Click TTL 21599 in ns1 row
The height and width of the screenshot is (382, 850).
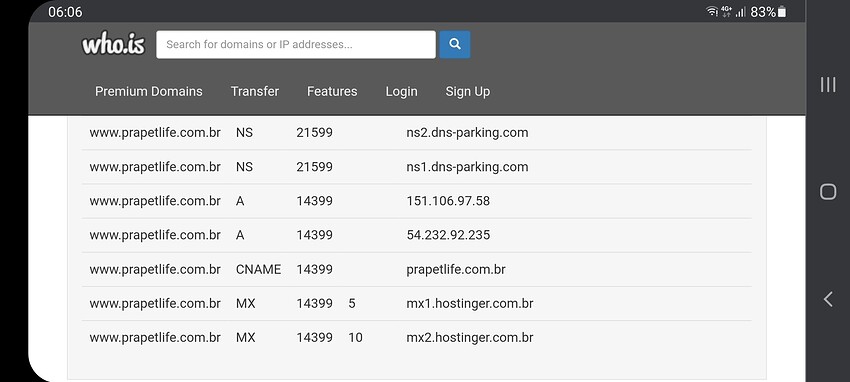point(314,167)
